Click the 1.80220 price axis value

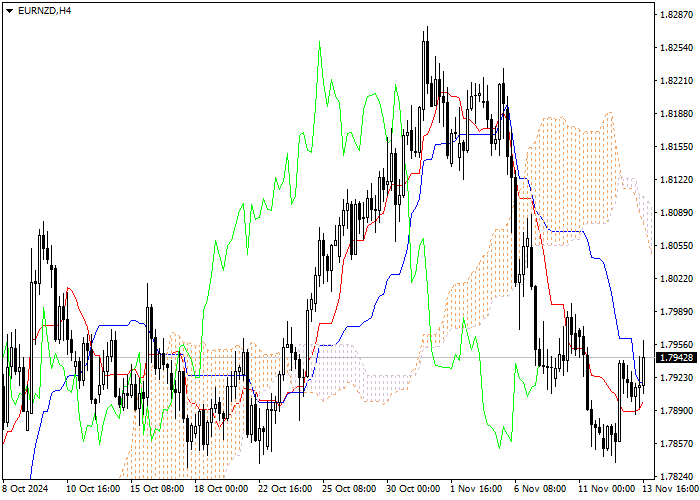tap(676, 279)
